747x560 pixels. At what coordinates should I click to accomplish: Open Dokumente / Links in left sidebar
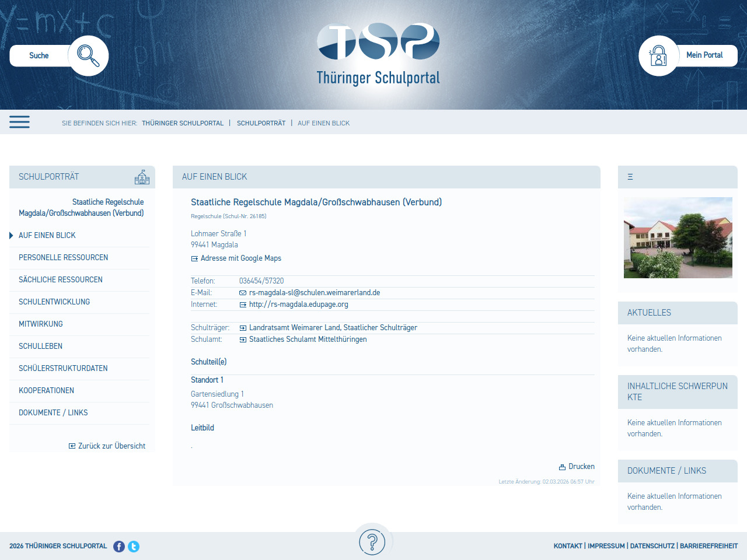point(53,412)
